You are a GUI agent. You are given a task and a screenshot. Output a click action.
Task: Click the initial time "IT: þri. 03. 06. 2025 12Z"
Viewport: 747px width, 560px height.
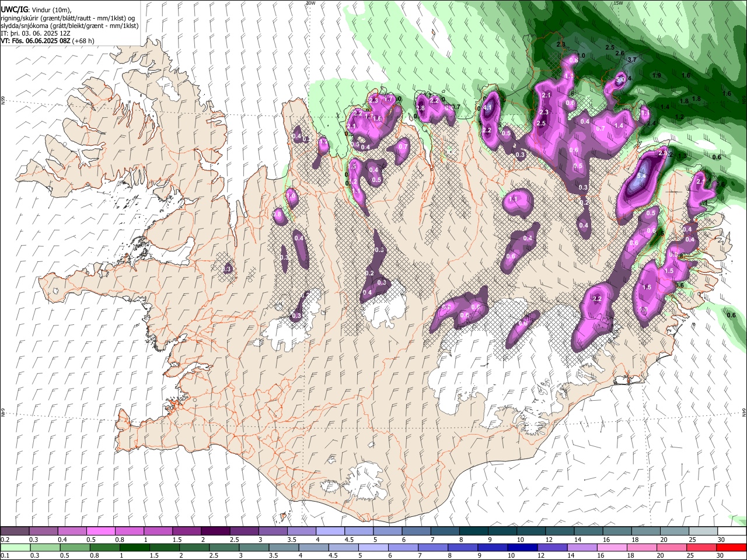point(36,33)
